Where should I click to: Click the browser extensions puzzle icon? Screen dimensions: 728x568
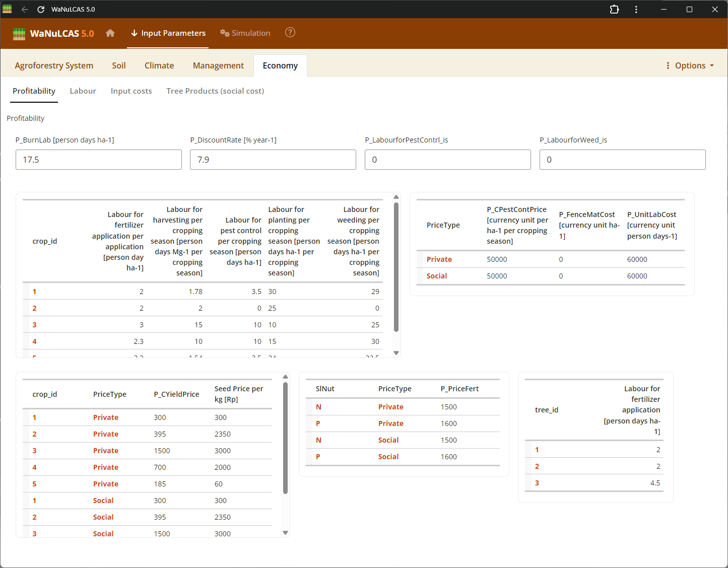click(x=614, y=10)
